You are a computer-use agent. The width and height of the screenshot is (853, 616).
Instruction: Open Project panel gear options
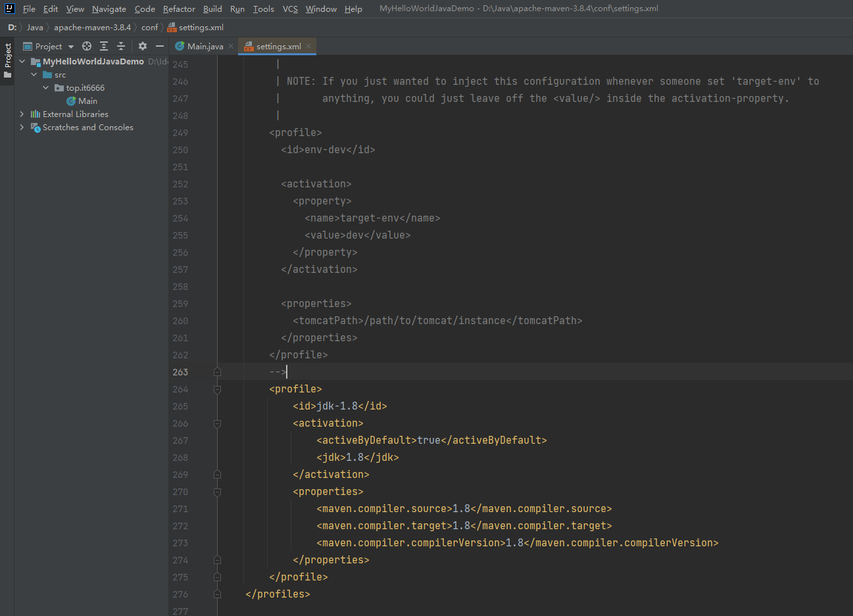tap(143, 46)
